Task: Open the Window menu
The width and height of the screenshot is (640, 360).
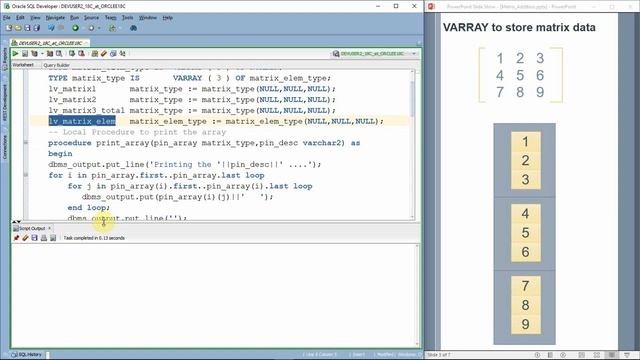Action: click(x=148, y=18)
